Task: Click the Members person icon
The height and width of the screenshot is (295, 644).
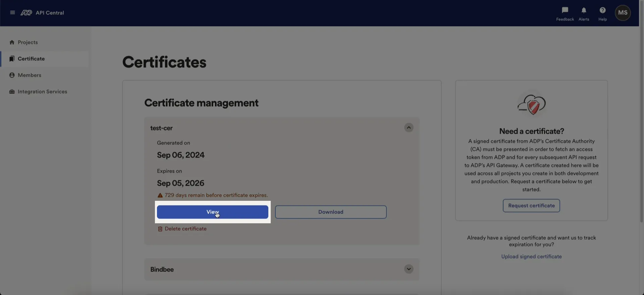Action: pos(12,75)
